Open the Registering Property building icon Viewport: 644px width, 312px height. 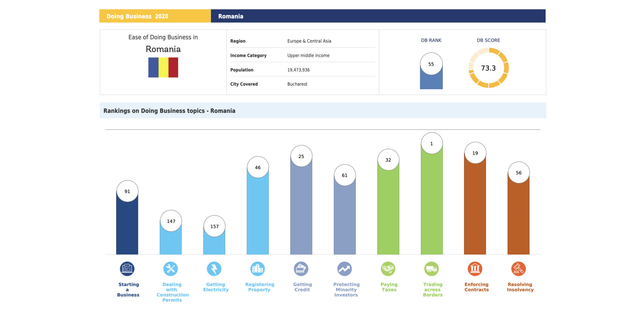[x=258, y=269]
